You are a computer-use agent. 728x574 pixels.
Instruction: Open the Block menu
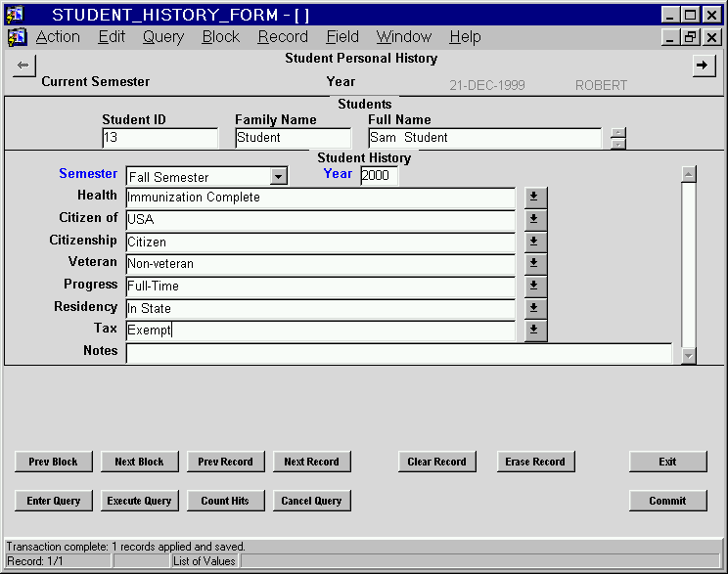pyautogui.click(x=220, y=36)
